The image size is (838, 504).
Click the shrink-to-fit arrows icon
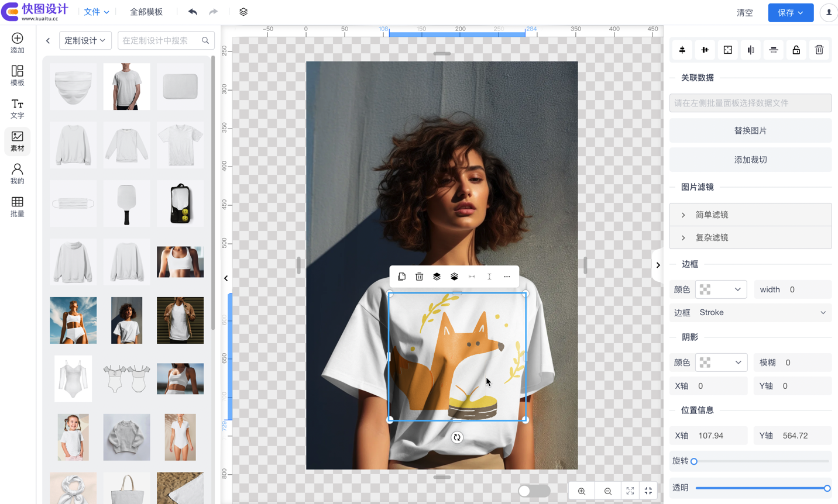point(648,491)
